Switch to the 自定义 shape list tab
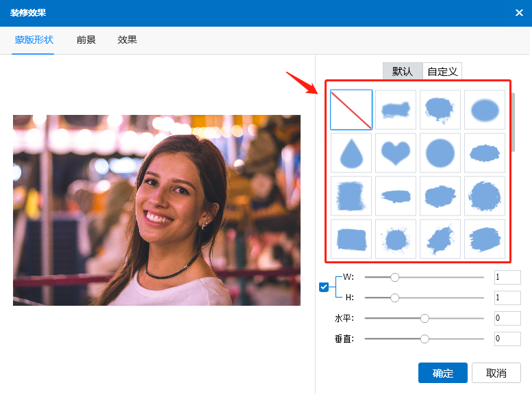 (442, 71)
